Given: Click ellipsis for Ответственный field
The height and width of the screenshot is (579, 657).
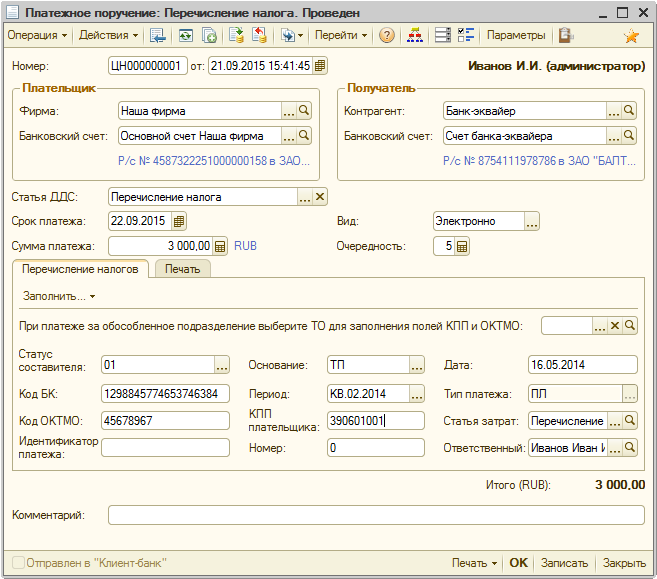Looking at the screenshot, I should point(614,448).
